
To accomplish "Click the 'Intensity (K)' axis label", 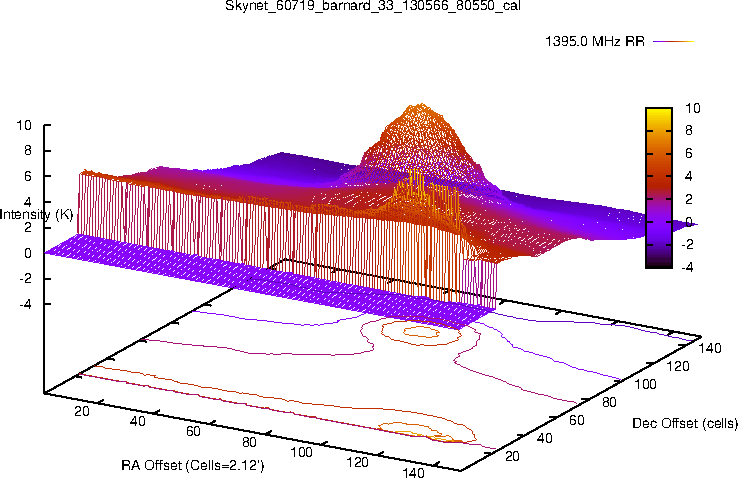I will click(x=37, y=215).
